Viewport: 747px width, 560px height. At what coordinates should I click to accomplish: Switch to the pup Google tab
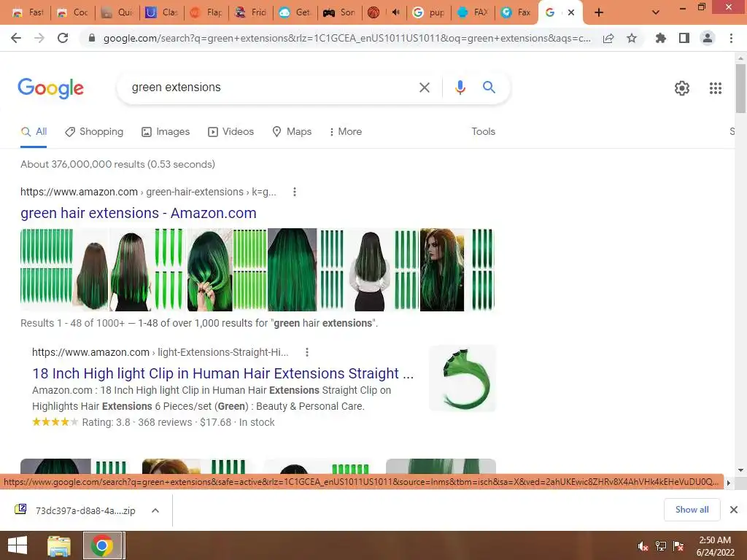[x=428, y=12]
